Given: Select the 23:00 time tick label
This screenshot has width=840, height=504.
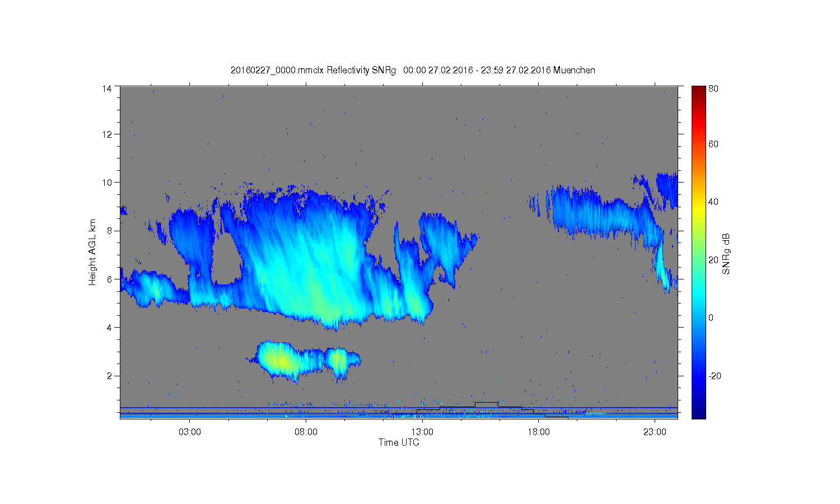Looking at the screenshot, I should [x=655, y=432].
